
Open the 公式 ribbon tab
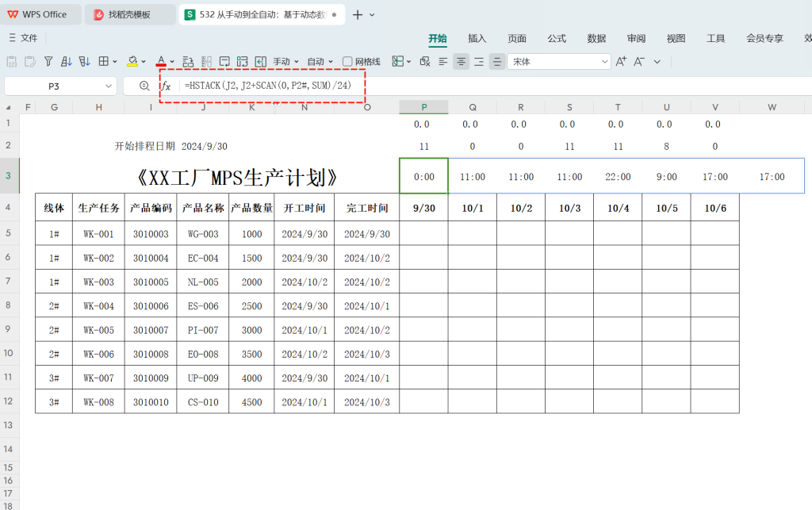pyautogui.click(x=557, y=38)
